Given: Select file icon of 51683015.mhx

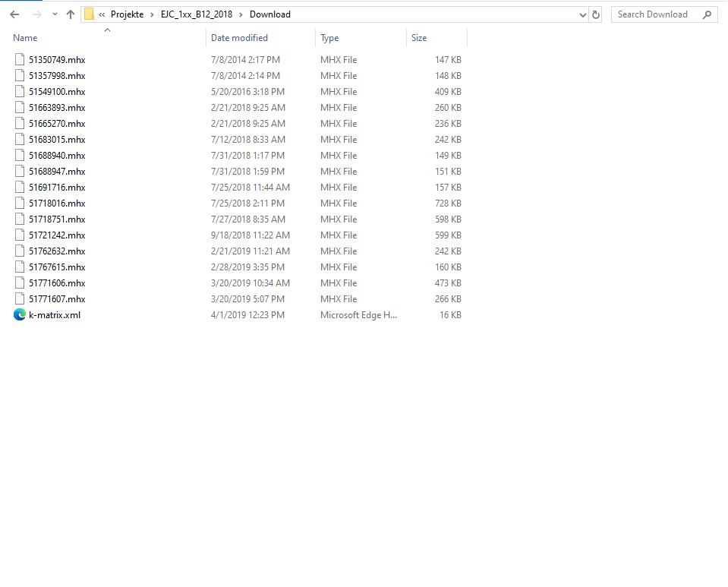Looking at the screenshot, I should coord(20,139).
